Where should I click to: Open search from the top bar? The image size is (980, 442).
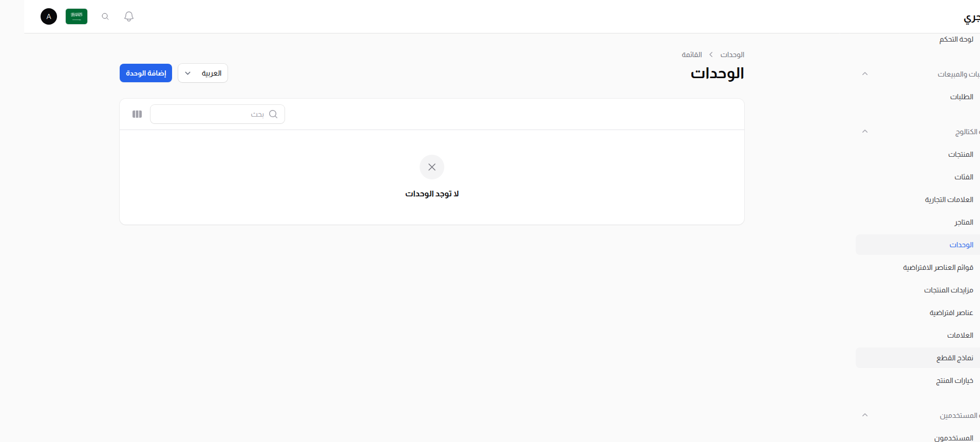click(105, 16)
